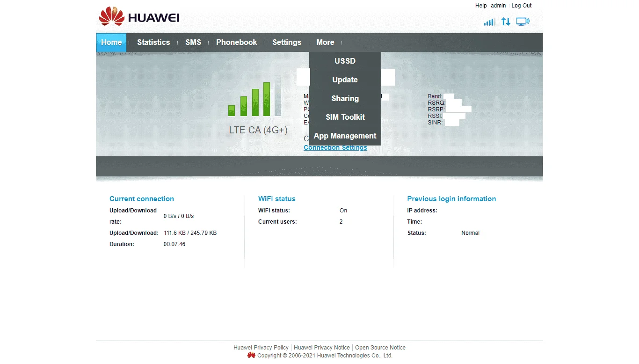The width and height of the screenshot is (639, 364).
Task: Click the IP address label
Action: tap(422, 211)
